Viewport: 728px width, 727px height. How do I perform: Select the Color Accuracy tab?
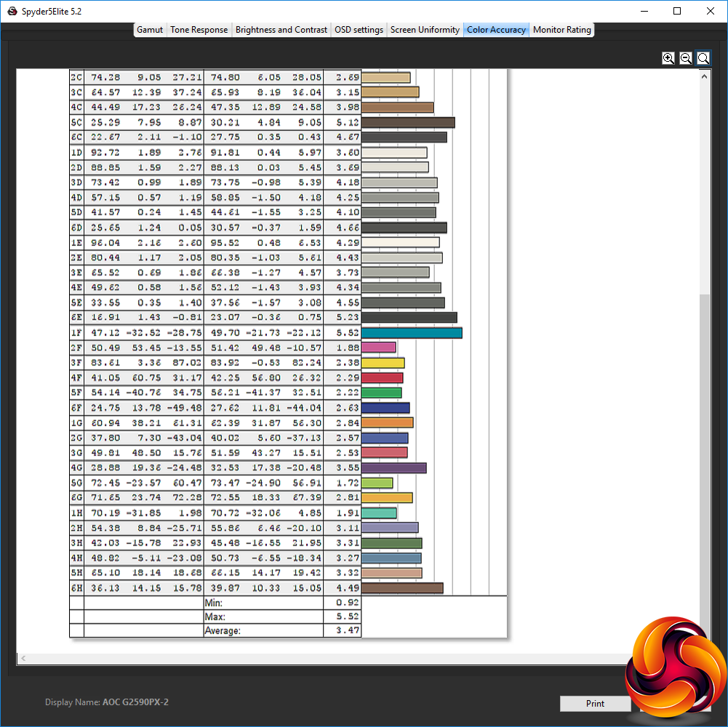(496, 30)
